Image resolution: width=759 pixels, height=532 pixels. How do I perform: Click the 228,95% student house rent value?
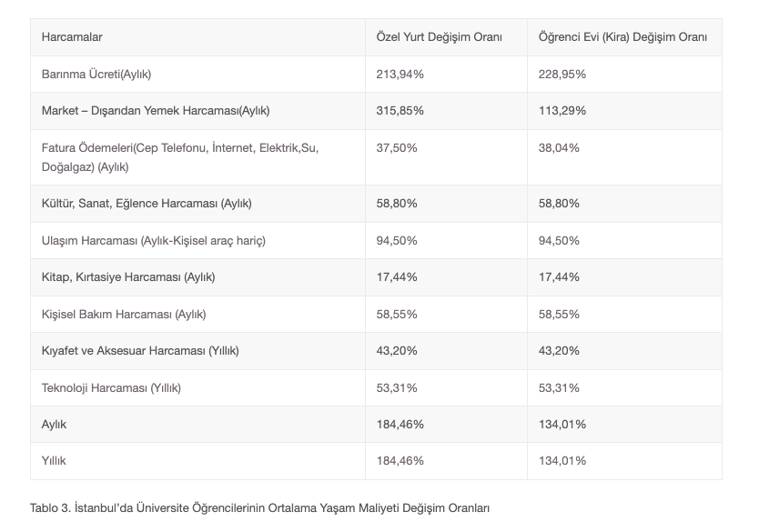[562, 74]
